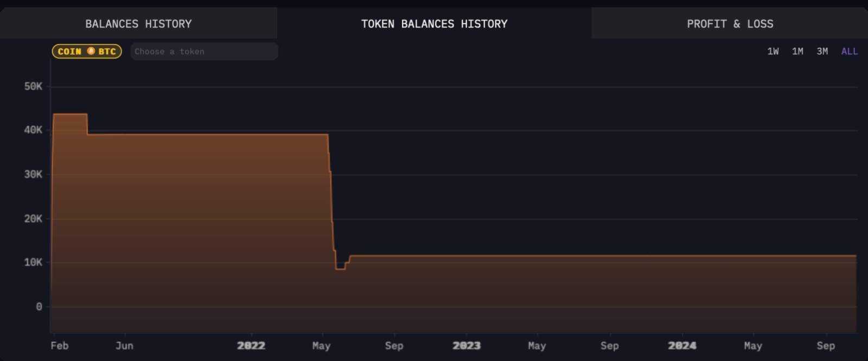
Task: Select the 3M time range
Action: point(822,52)
